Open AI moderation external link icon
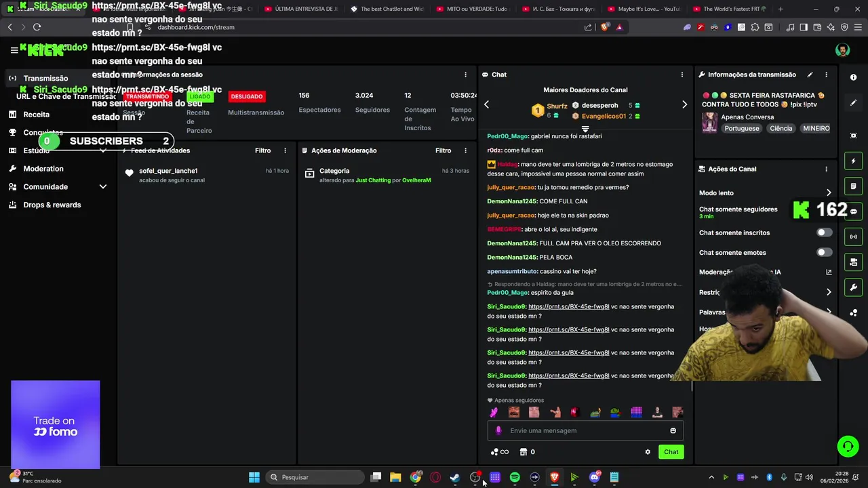Viewport: 868px width, 488px height. (x=829, y=272)
